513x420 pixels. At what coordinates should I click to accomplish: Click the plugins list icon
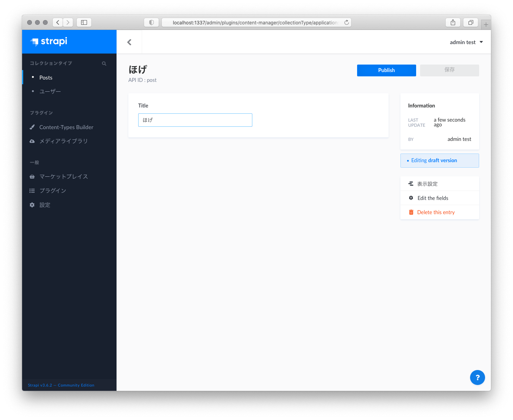(32, 191)
